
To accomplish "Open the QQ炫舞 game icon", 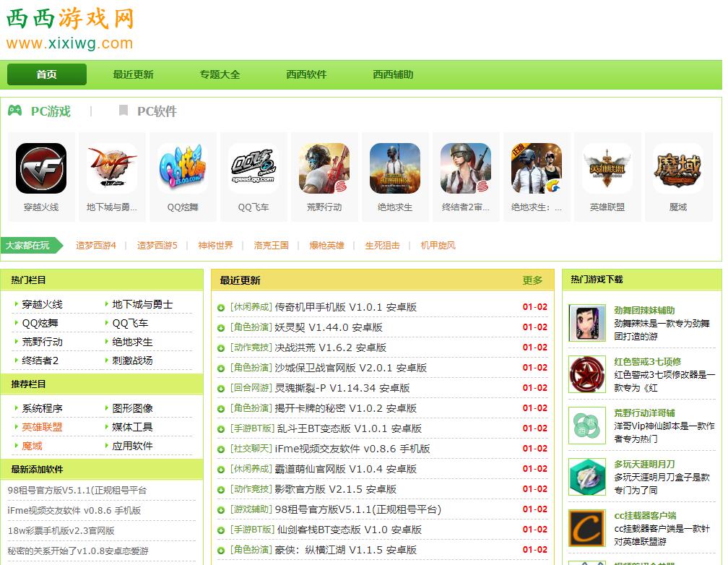I will (183, 168).
